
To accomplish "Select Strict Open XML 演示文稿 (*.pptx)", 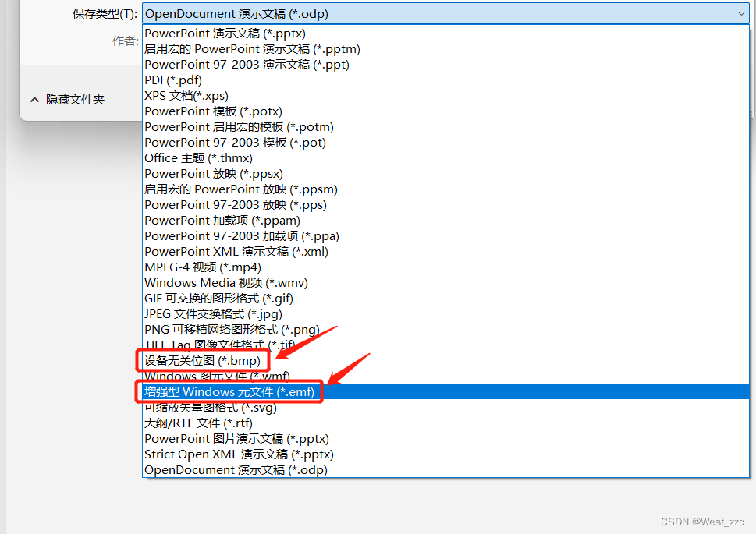I will point(445,454).
